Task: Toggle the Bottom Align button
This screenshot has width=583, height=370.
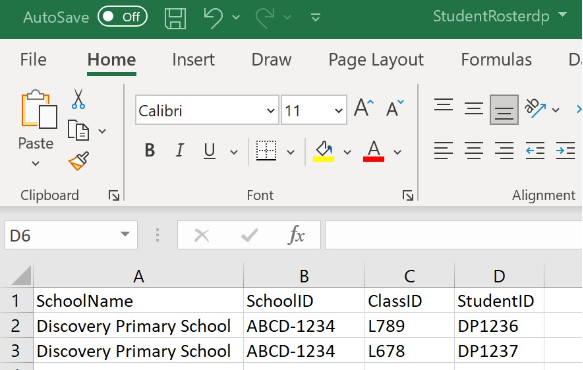Action: pyautogui.click(x=504, y=110)
